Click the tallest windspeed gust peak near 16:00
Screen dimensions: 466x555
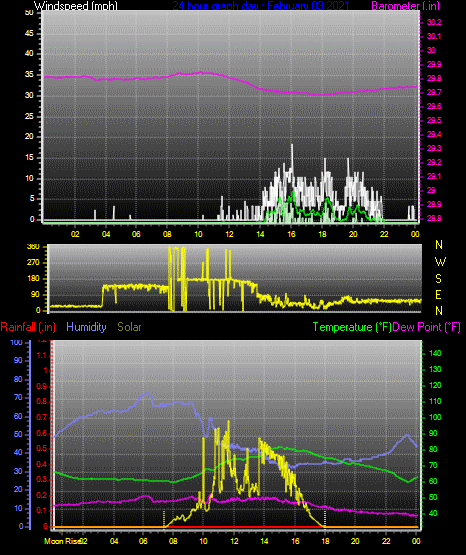292,145
